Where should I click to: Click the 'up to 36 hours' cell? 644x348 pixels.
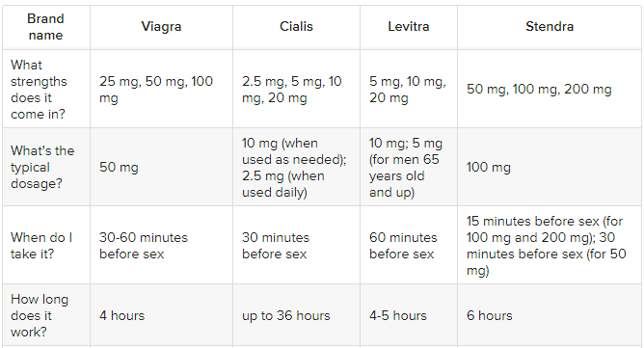[296, 315]
